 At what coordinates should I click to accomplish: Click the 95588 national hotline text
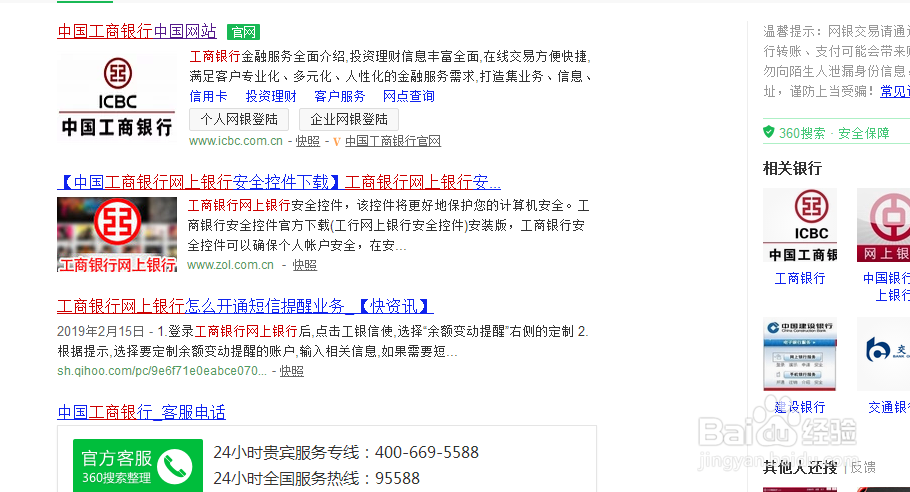[x=397, y=479]
